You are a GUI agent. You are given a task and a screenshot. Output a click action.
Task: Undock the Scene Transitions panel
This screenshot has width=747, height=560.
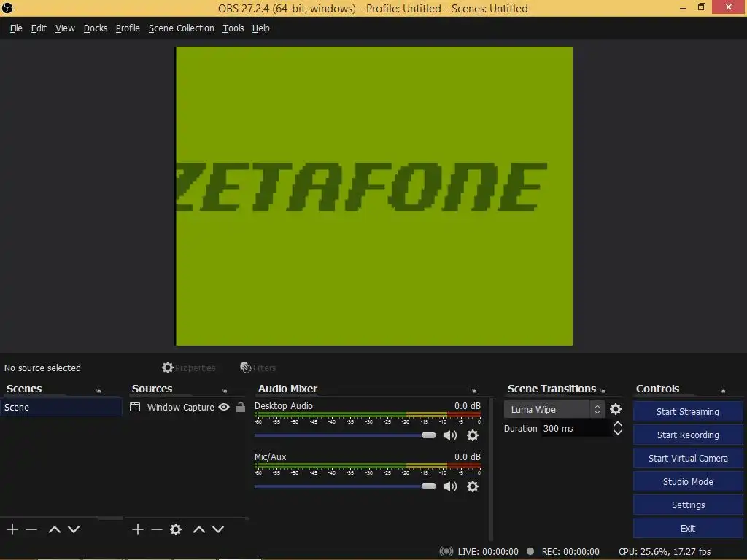[x=603, y=391]
